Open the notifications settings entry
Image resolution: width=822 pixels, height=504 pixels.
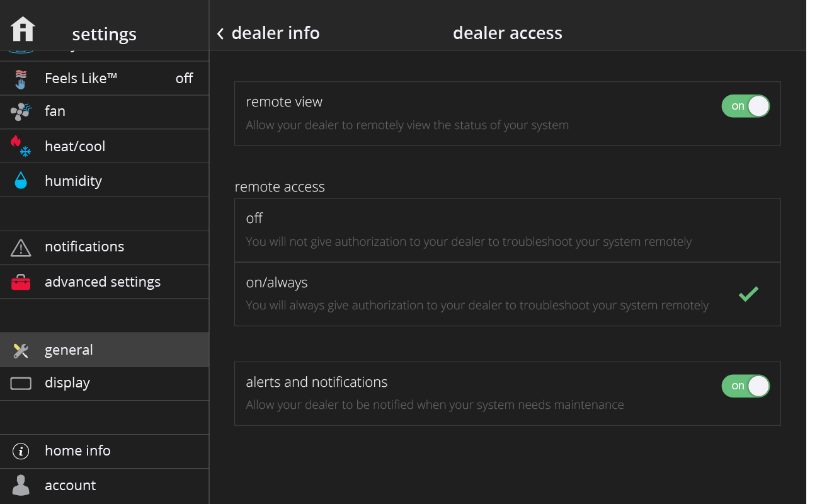coord(84,247)
